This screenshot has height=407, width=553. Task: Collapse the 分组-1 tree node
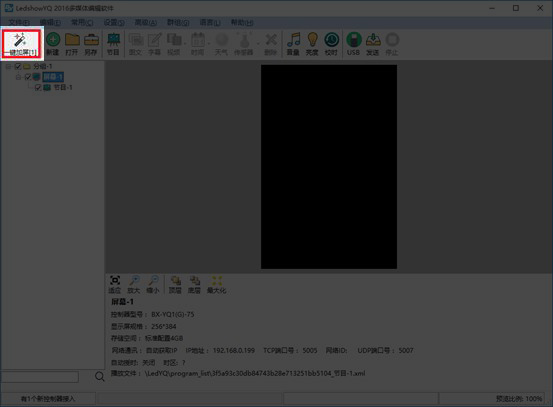pos(8,66)
